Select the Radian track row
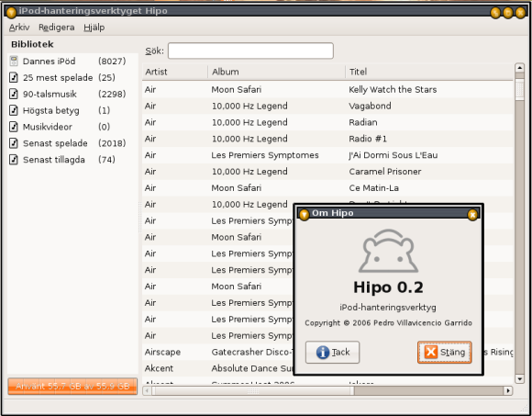532x416 pixels. pos(327,122)
